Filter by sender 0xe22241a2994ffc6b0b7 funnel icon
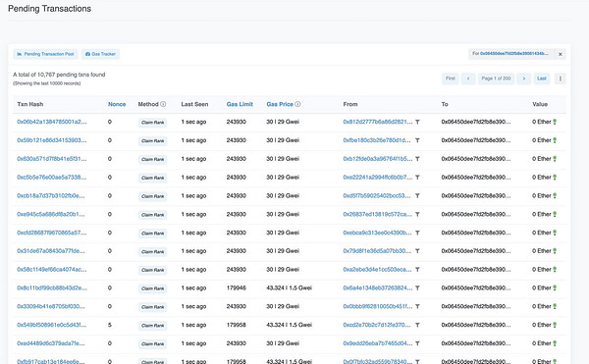 coord(417,178)
